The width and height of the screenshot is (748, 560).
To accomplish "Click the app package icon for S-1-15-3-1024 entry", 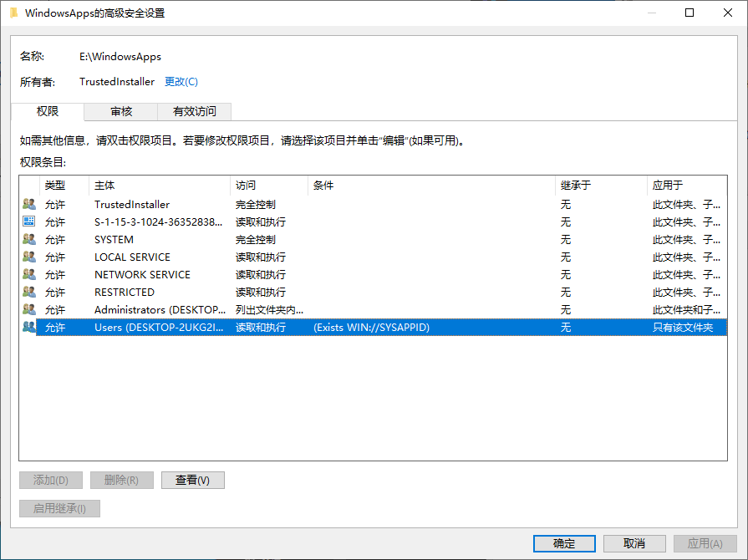I will pos(29,221).
